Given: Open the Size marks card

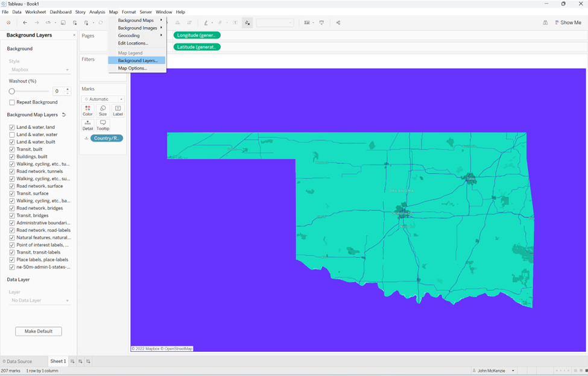Looking at the screenshot, I should point(103,110).
